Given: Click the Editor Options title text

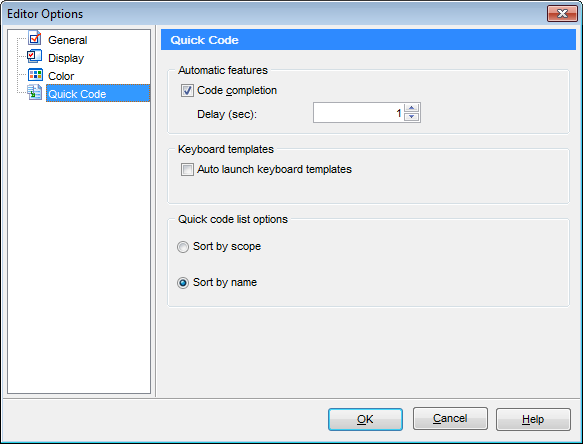Looking at the screenshot, I should click(x=45, y=14).
